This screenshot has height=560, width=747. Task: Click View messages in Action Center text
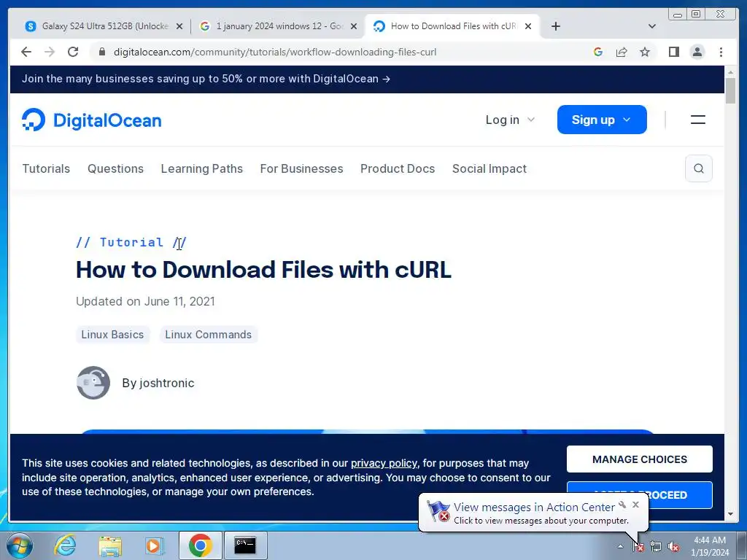(534, 507)
